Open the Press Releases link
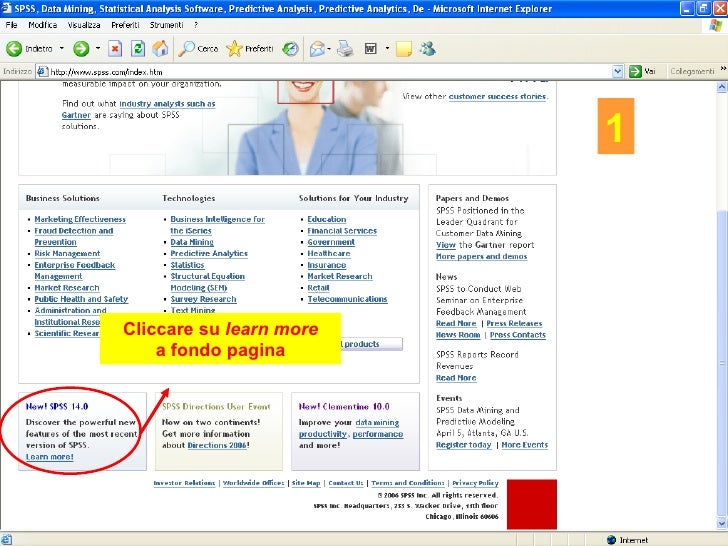This screenshot has width=728, height=546. tap(514, 323)
